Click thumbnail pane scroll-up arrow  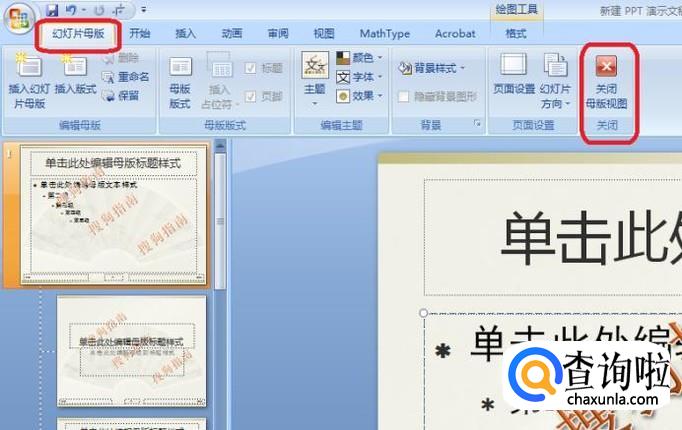(221, 147)
